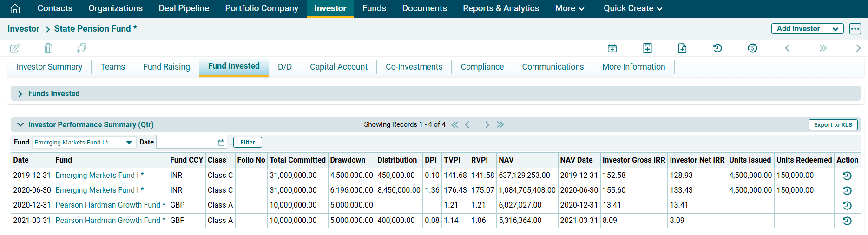Collapse the Investor Performance Summary (Qtr) section
Screen dimensions: 868x235
20,124
